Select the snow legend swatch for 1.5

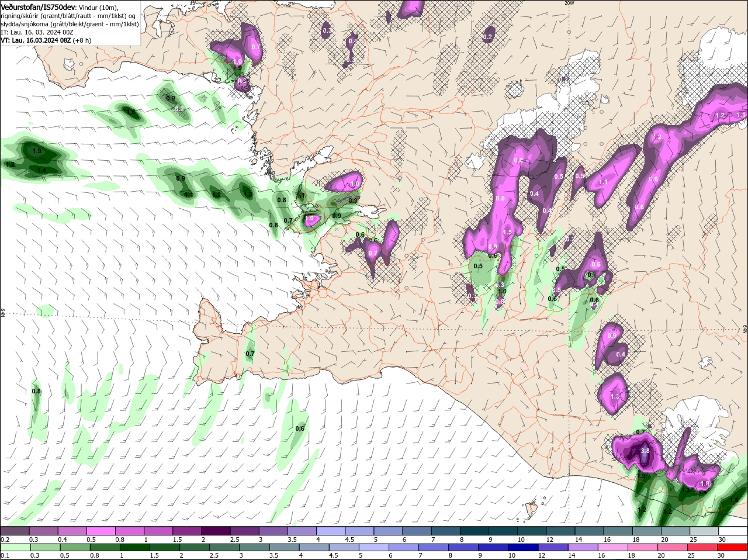click(187, 531)
